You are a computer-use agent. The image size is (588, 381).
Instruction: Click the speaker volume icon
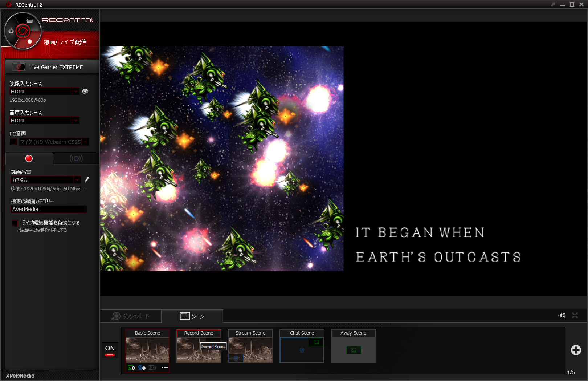click(x=562, y=315)
